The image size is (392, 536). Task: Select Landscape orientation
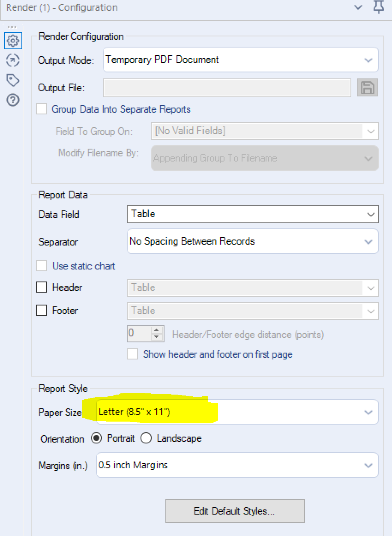tap(146, 438)
